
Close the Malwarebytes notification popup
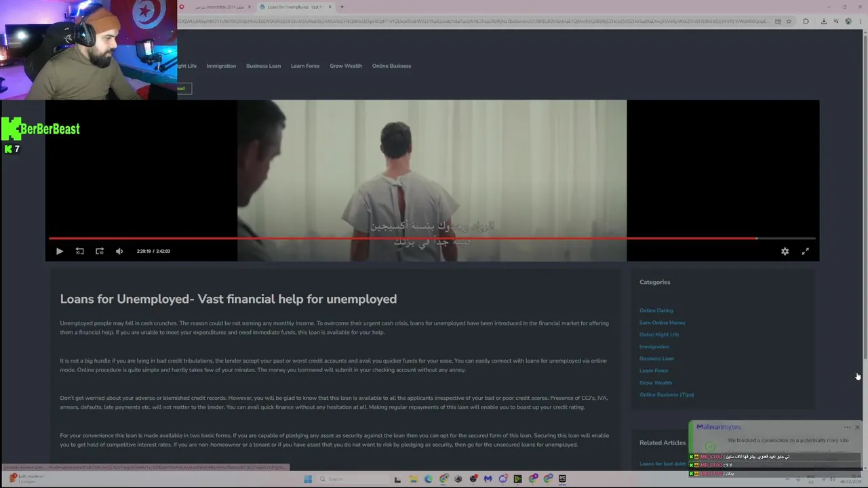tap(857, 427)
